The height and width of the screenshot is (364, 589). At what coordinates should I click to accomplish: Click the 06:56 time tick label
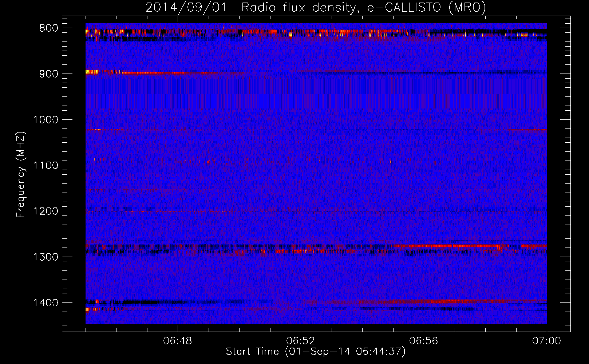(424, 341)
